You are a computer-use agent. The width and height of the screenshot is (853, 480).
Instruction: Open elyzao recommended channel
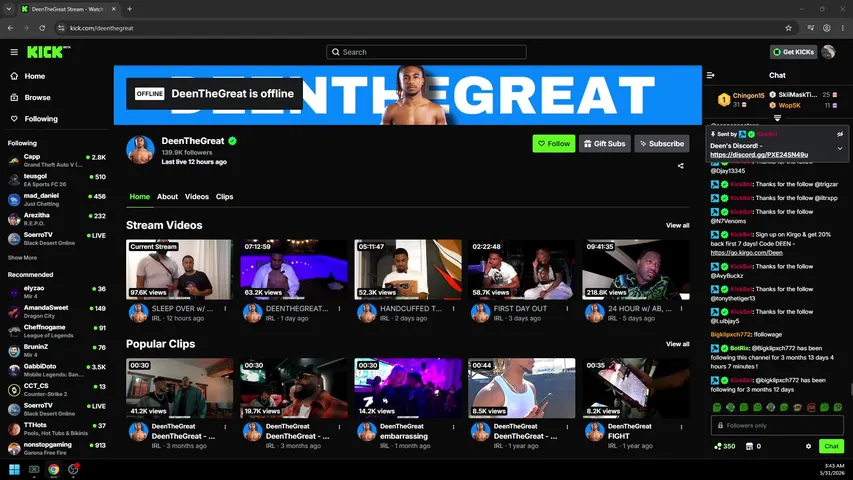click(x=57, y=292)
